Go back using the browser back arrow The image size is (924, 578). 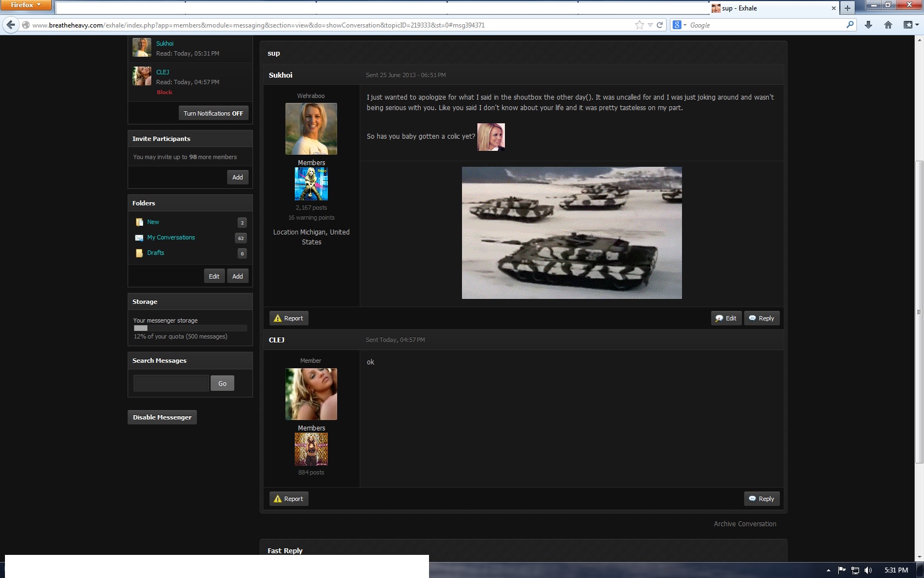click(x=10, y=25)
